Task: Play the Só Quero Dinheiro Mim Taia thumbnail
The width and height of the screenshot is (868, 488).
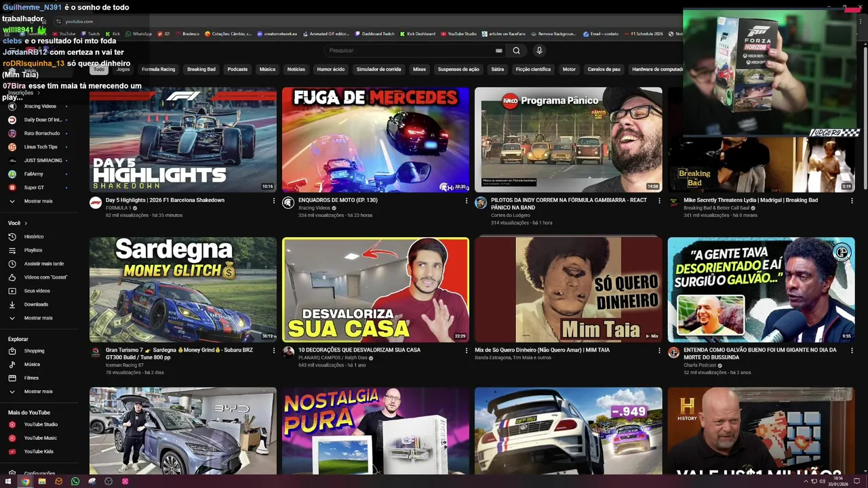Action: point(568,289)
